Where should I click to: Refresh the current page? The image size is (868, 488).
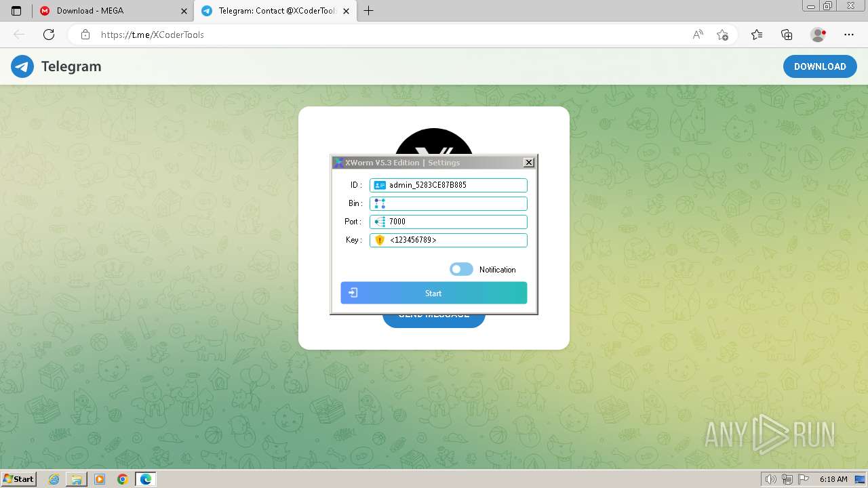click(49, 35)
